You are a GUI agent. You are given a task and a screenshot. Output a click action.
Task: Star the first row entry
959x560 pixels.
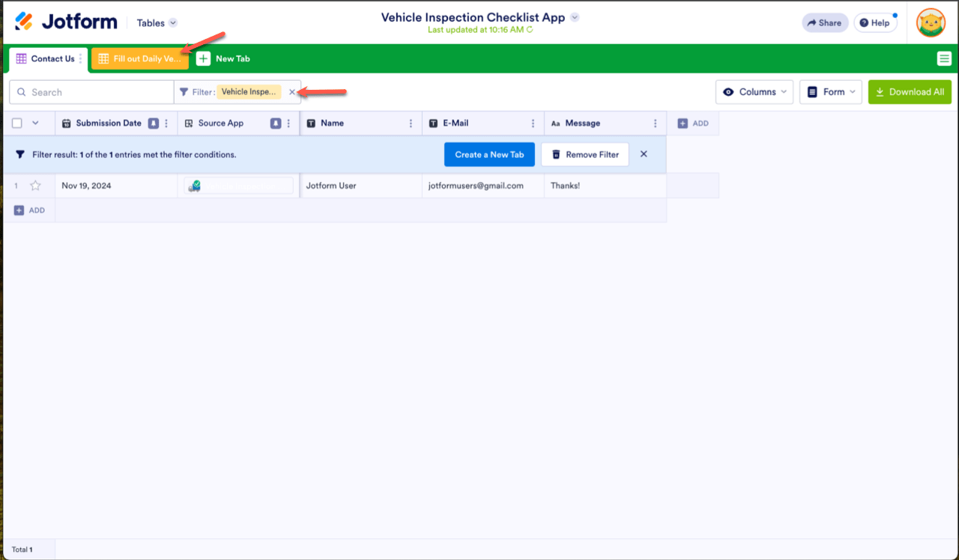pos(35,186)
